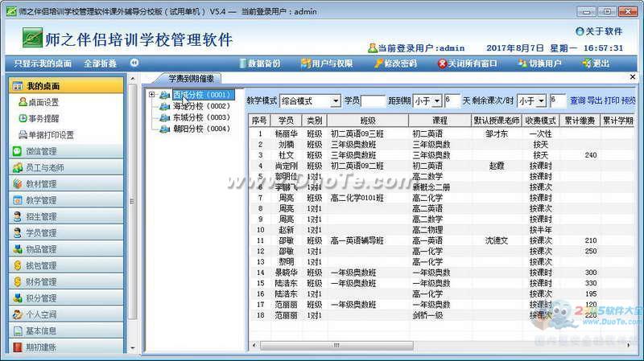Click table scrollbar right arrow
This screenshot has width=644, height=361.
click(629, 346)
